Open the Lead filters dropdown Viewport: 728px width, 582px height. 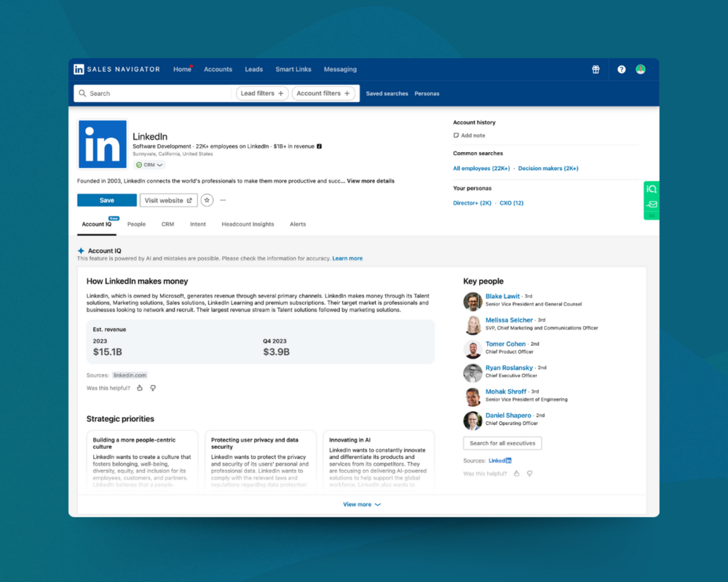(x=262, y=93)
